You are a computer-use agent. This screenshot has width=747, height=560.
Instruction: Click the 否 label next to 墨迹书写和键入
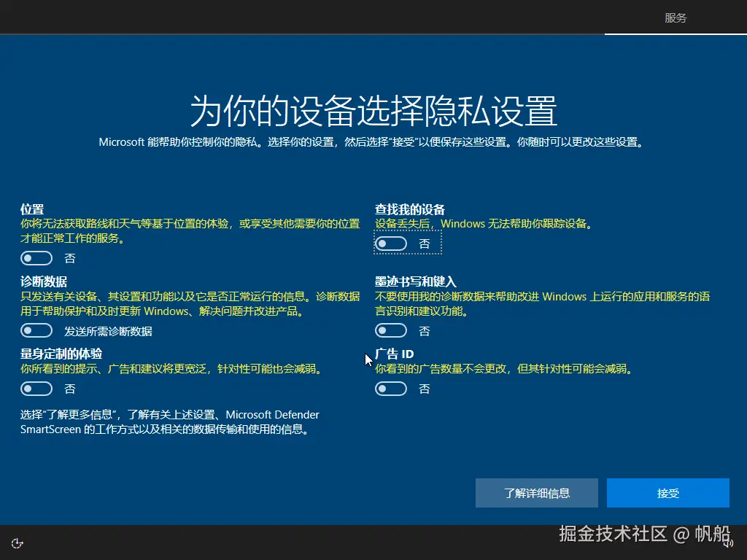point(425,331)
